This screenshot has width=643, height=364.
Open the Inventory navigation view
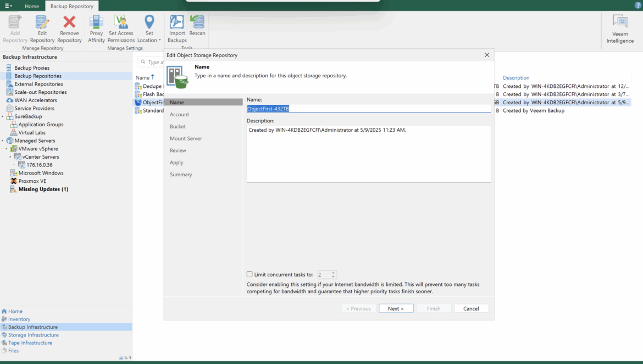(x=19, y=320)
